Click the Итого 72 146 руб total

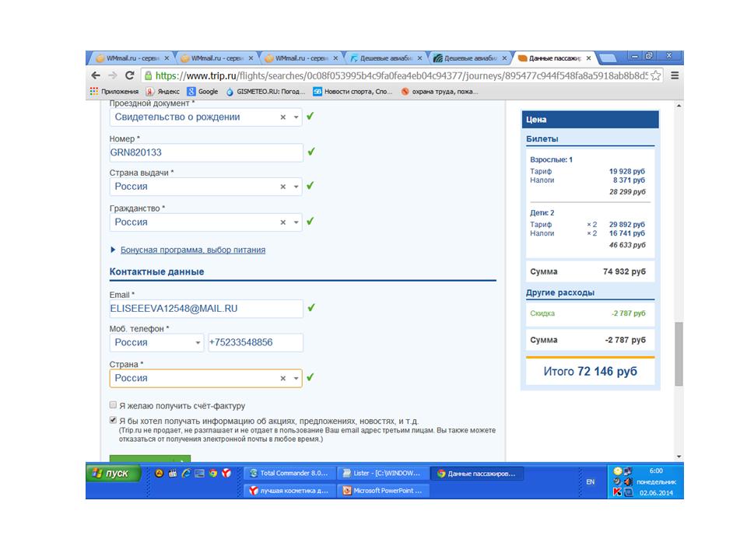coord(591,372)
